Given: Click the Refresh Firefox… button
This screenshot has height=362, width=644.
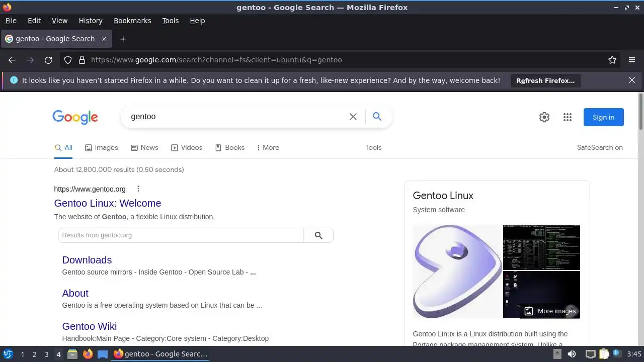Looking at the screenshot, I should point(545,80).
